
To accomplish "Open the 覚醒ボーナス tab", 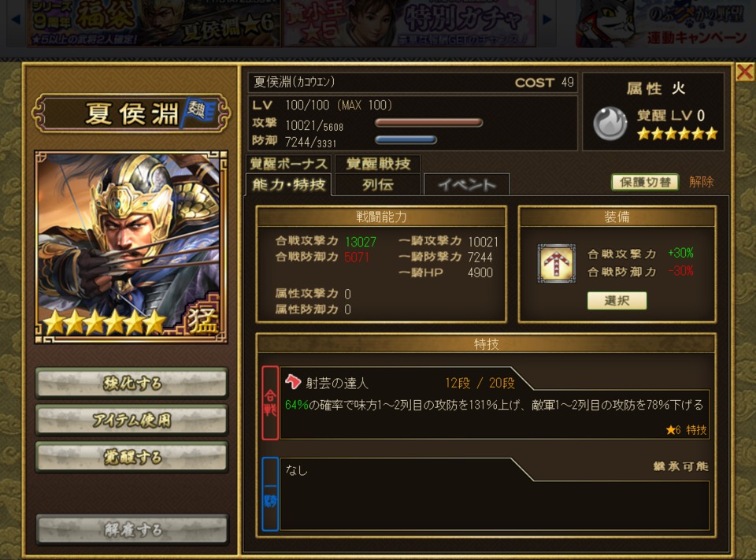I will (289, 164).
